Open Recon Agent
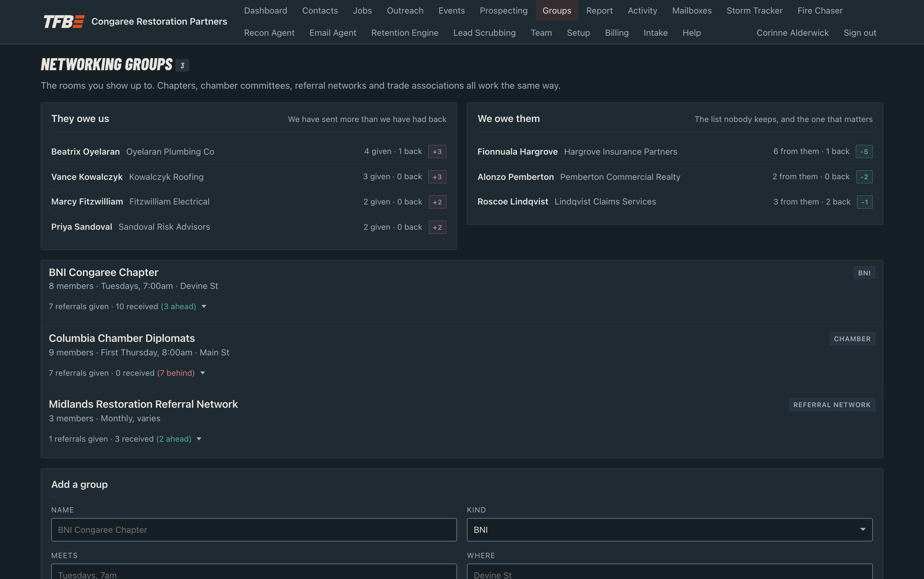Image resolution: width=924 pixels, height=579 pixels. [269, 33]
